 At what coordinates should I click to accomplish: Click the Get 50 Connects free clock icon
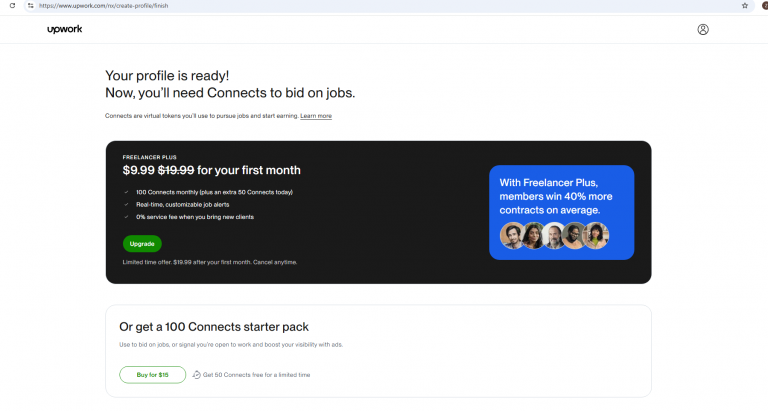click(x=196, y=375)
